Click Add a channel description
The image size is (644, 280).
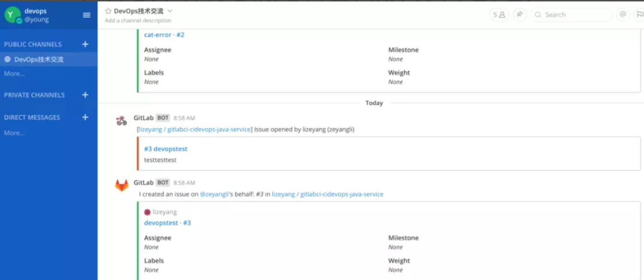click(138, 21)
